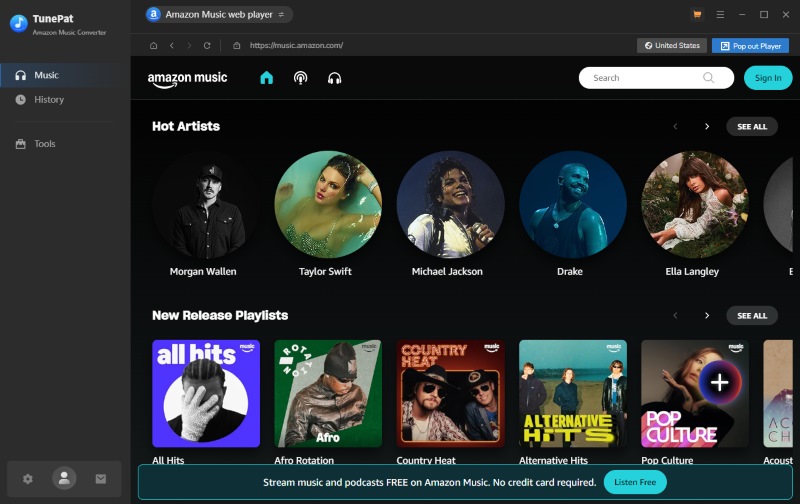
Task: Click the Ella Langley name label
Action: (692, 271)
